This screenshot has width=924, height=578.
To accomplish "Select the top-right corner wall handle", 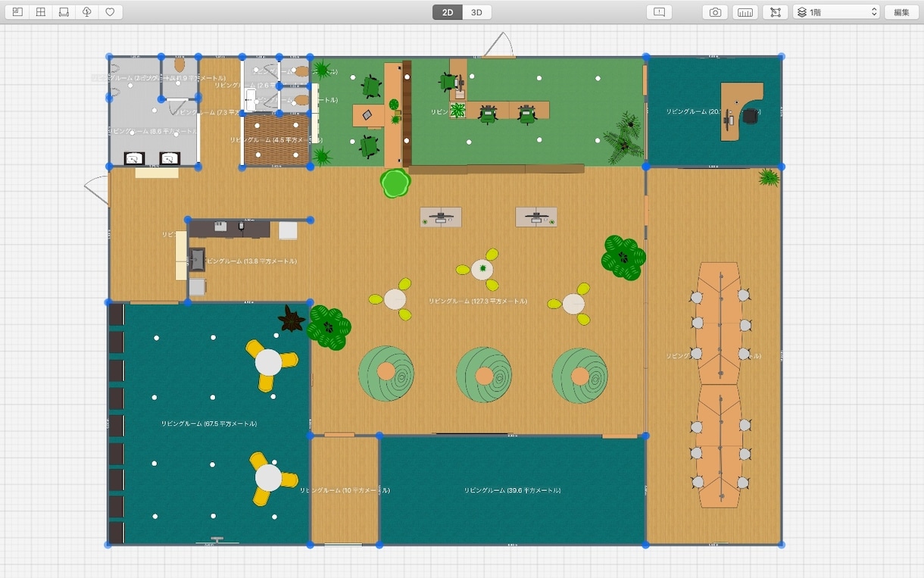I will pos(782,57).
